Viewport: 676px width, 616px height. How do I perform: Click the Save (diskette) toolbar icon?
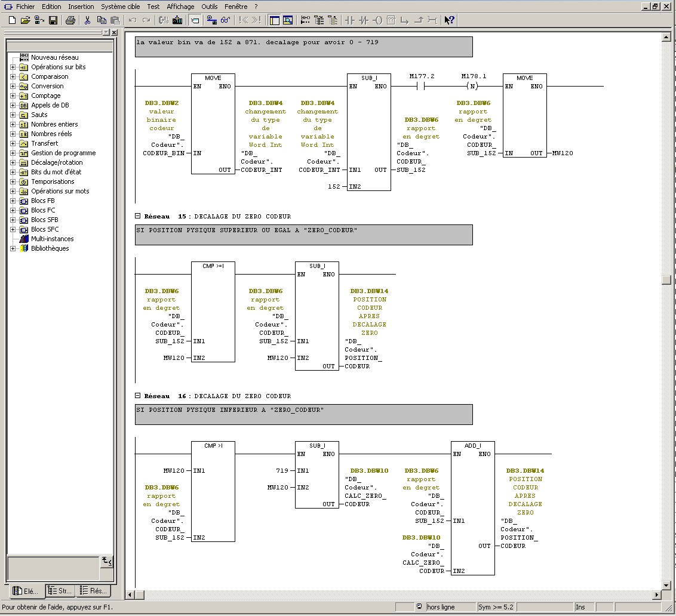tap(53, 20)
